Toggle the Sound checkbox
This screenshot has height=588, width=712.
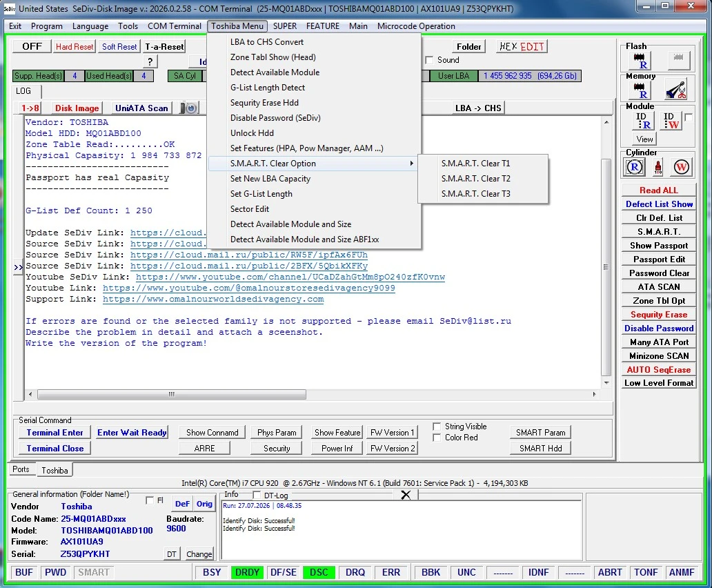429,60
